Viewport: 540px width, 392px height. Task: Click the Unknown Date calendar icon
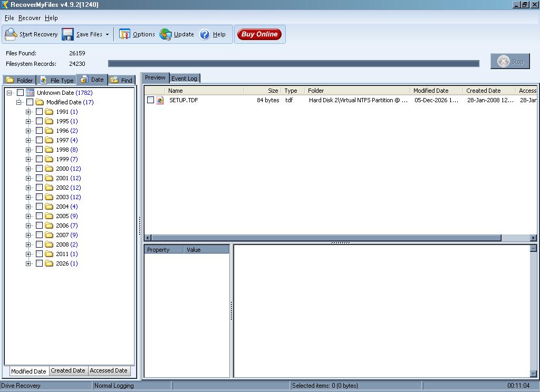tap(30, 93)
